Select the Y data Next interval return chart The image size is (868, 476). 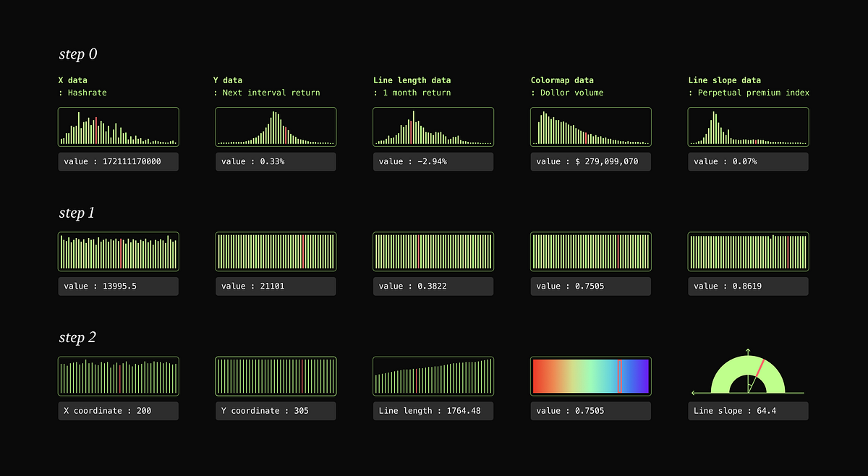(x=276, y=127)
